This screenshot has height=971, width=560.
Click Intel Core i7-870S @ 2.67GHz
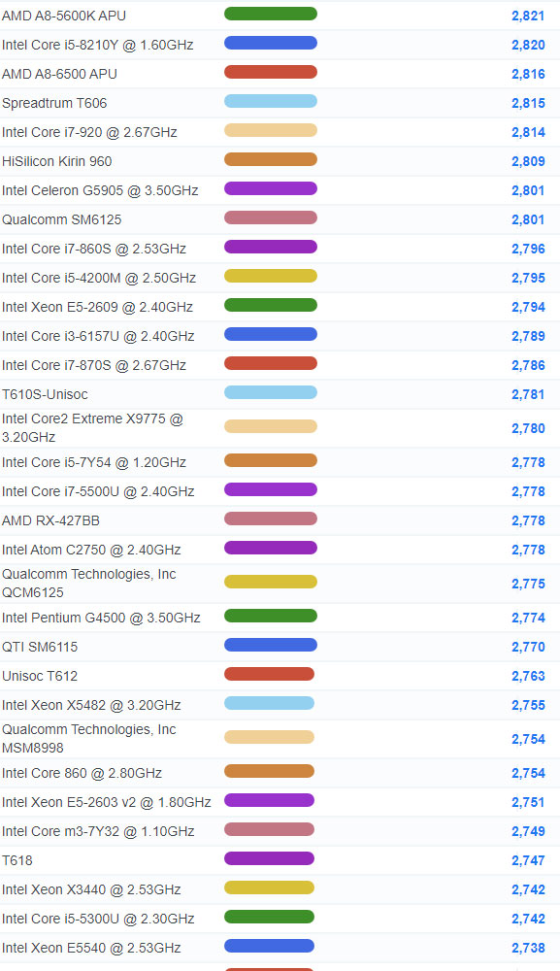(x=94, y=365)
